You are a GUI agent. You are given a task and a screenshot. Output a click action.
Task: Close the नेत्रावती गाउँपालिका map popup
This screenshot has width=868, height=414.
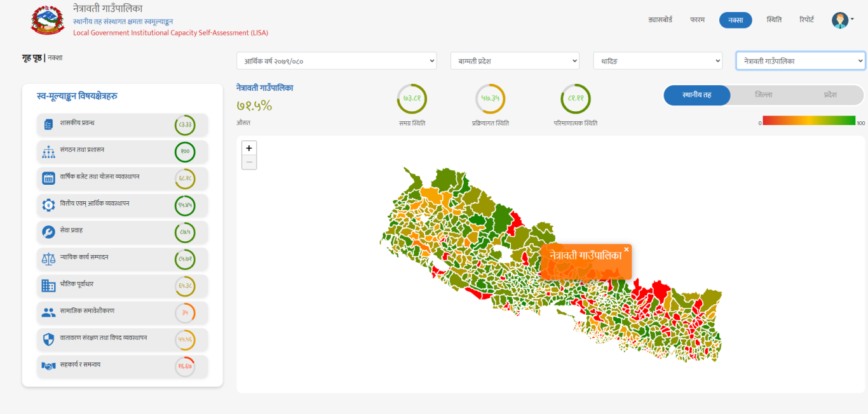tap(627, 249)
